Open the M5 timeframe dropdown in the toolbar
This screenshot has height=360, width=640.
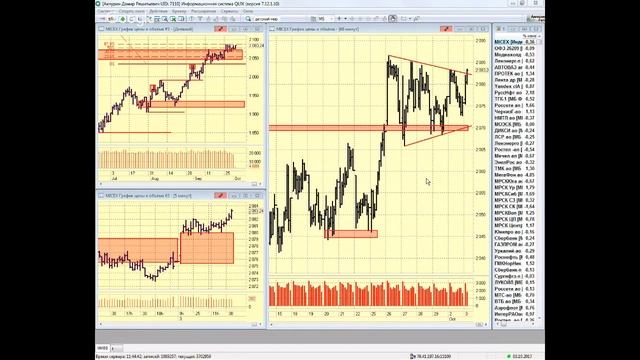(x=325, y=19)
